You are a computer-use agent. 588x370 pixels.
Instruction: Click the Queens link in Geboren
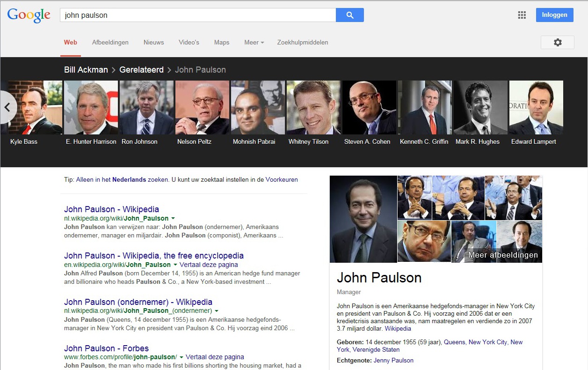coord(454,342)
